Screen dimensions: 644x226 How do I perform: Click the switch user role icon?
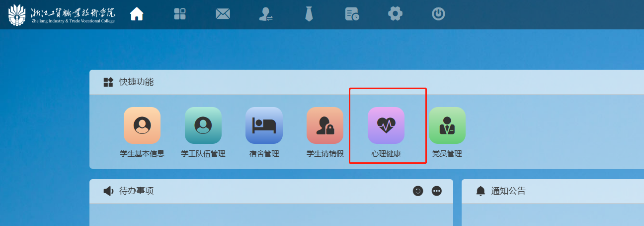266,14
